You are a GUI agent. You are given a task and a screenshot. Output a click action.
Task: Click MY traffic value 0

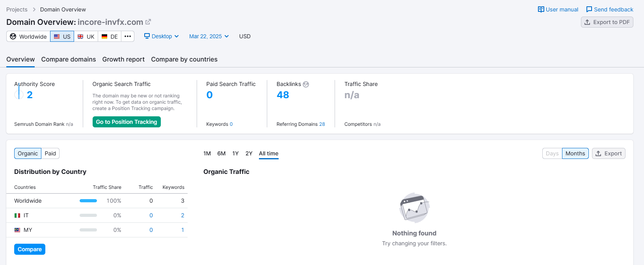[151, 230]
